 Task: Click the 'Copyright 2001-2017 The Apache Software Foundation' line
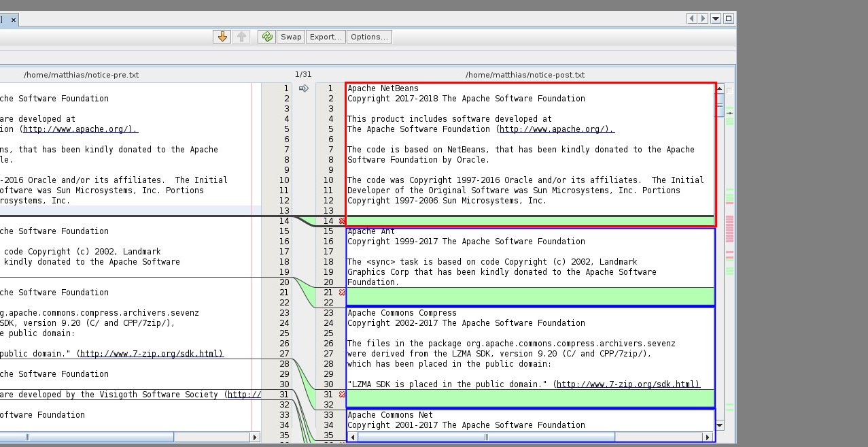pyautogui.click(x=466, y=425)
